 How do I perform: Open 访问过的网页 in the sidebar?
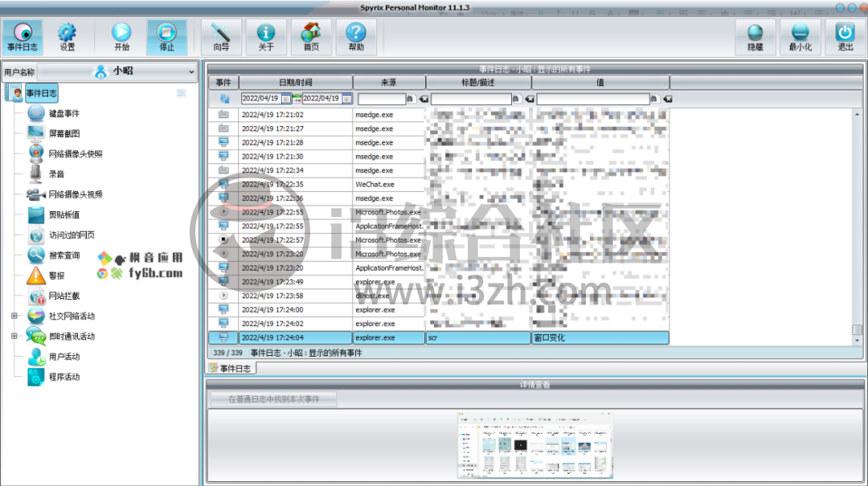(x=72, y=235)
